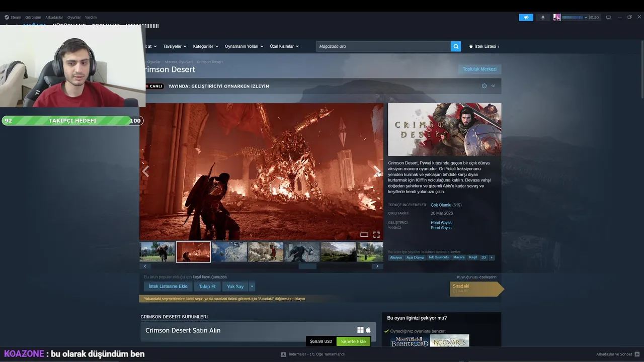Click the Apple platform icon
This screenshot has width=644, height=362.
point(368,330)
